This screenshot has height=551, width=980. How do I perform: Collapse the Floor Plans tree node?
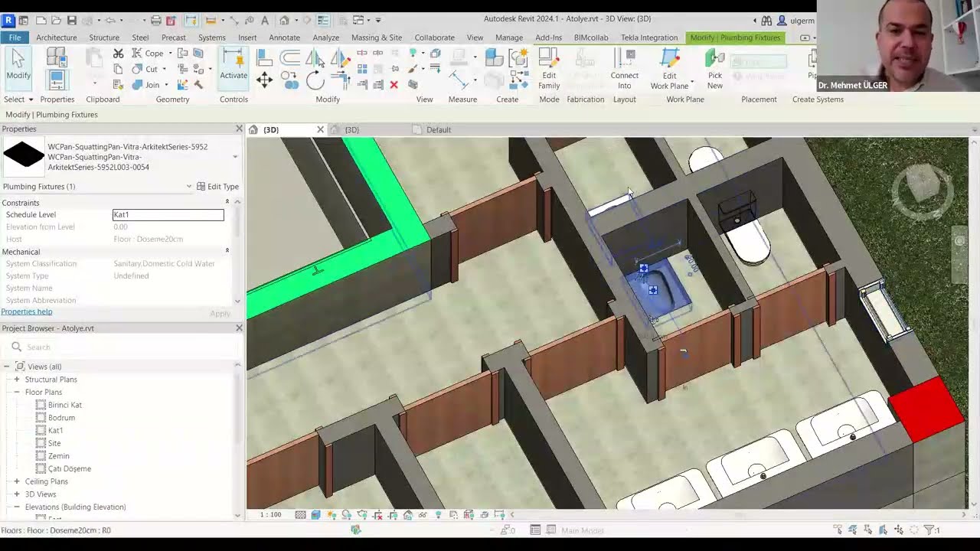pyautogui.click(x=17, y=392)
